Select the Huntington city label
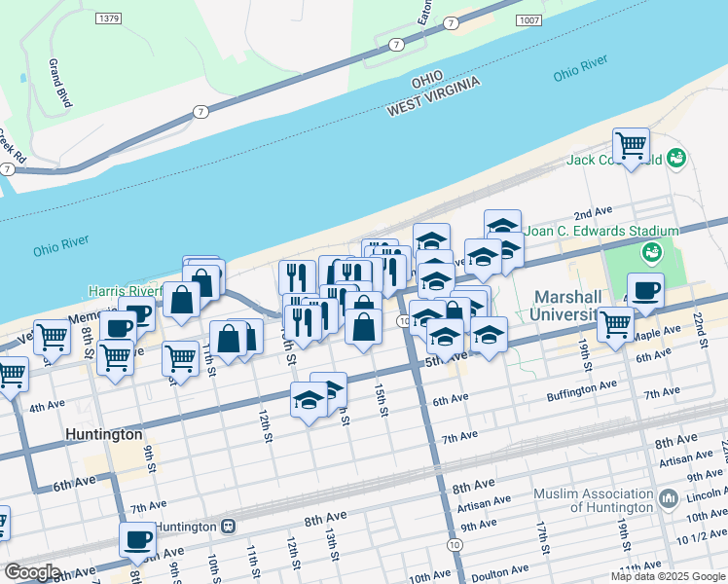 104,434
